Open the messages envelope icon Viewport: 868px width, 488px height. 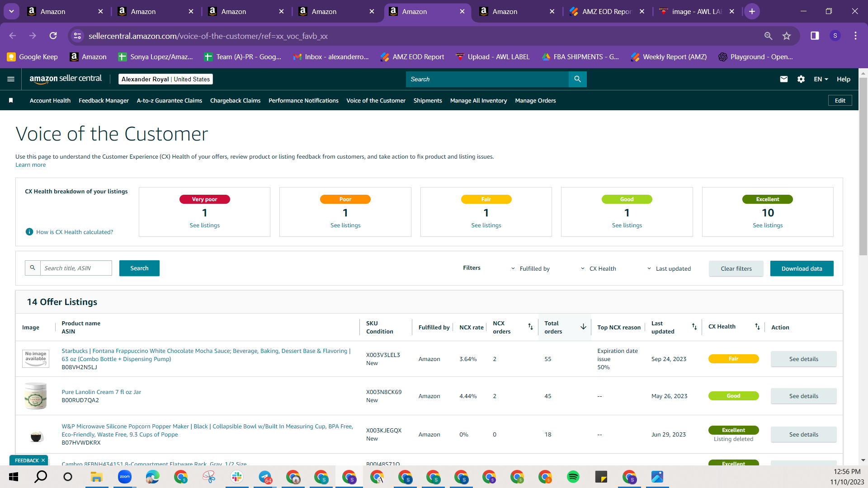[784, 79]
